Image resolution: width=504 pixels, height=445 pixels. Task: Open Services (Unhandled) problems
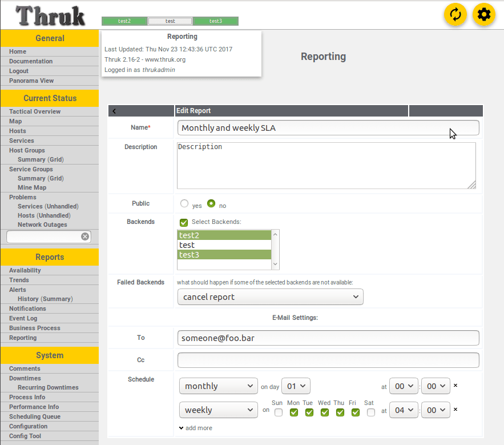click(x=48, y=206)
